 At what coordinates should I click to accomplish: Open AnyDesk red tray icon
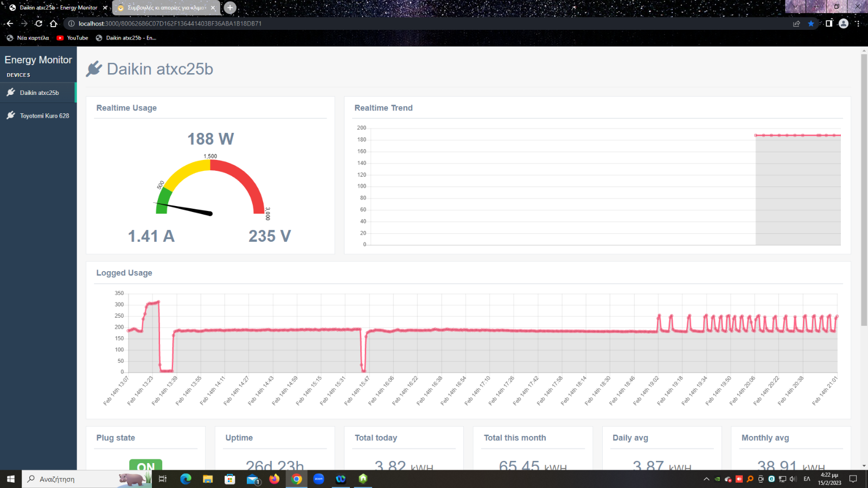pyautogui.click(x=739, y=479)
